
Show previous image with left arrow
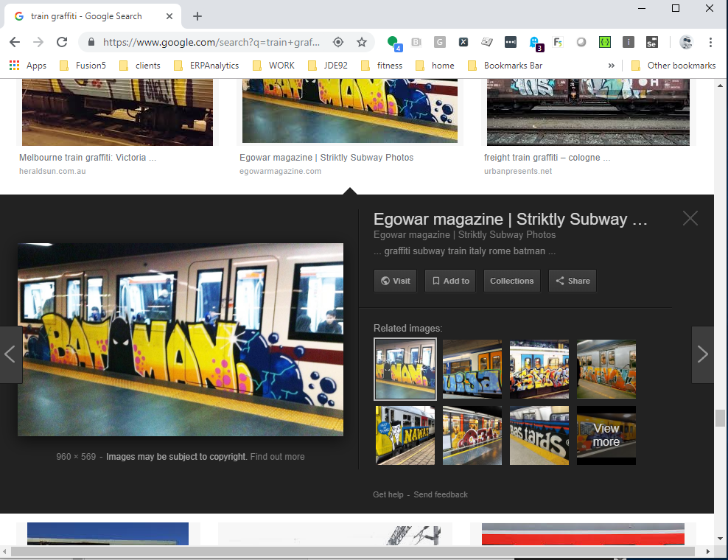[10, 354]
